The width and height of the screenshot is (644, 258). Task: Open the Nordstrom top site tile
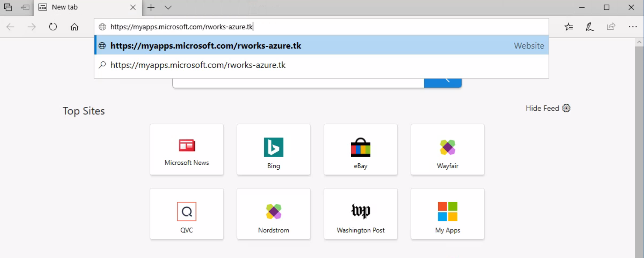click(x=273, y=214)
